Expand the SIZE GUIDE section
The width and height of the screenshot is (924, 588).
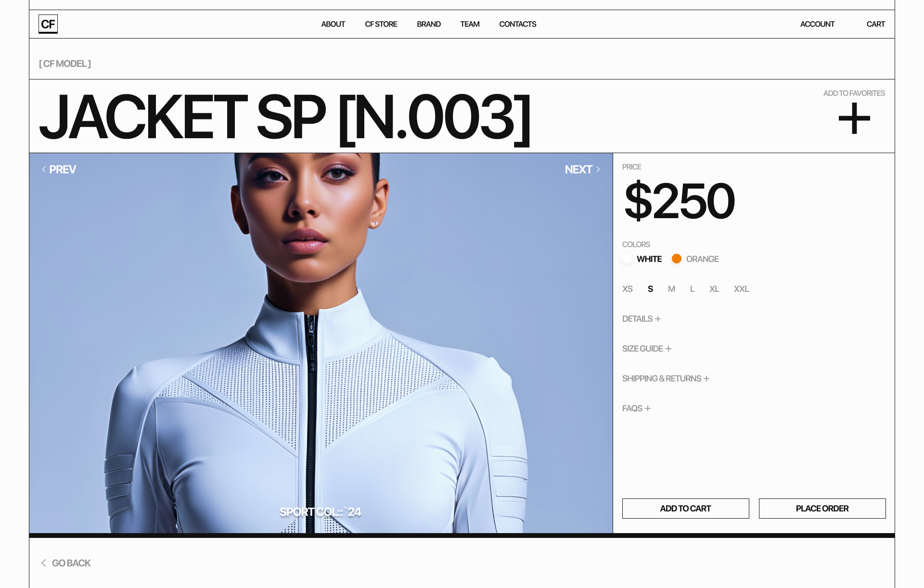pyautogui.click(x=647, y=349)
